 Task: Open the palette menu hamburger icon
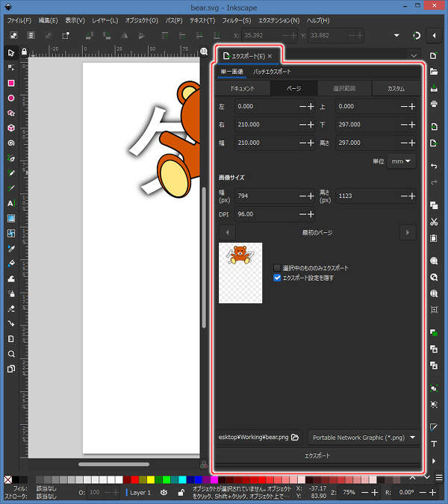point(439,478)
